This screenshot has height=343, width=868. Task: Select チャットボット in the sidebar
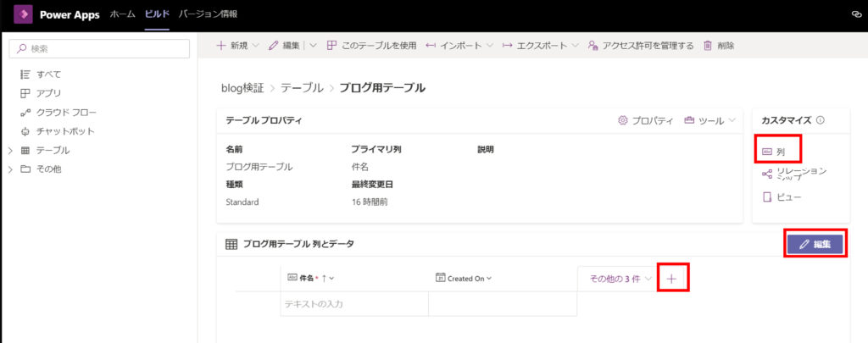click(64, 131)
